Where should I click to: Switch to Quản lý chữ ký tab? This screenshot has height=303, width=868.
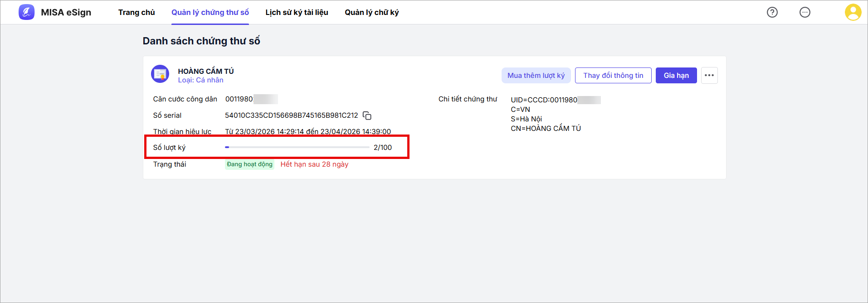click(x=372, y=12)
